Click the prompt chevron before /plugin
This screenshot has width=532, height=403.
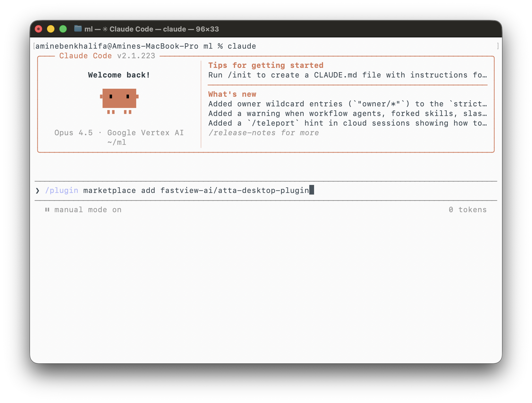click(37, 191)
